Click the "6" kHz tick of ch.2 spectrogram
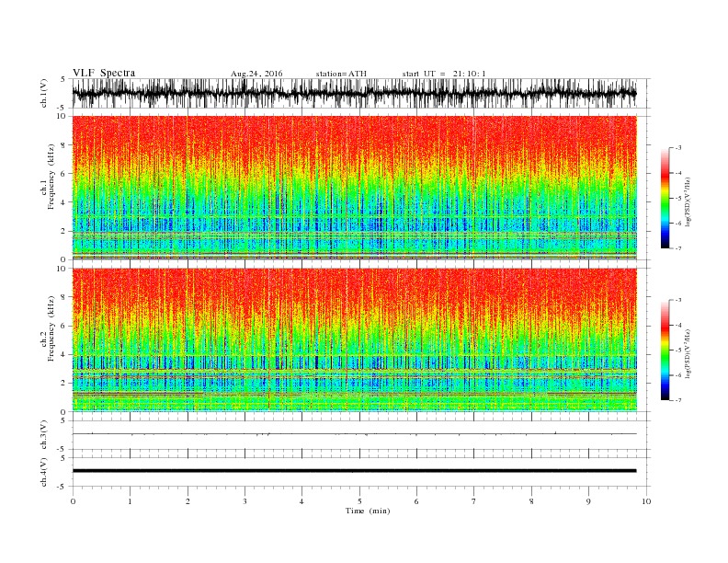 [x=64, y=326]
